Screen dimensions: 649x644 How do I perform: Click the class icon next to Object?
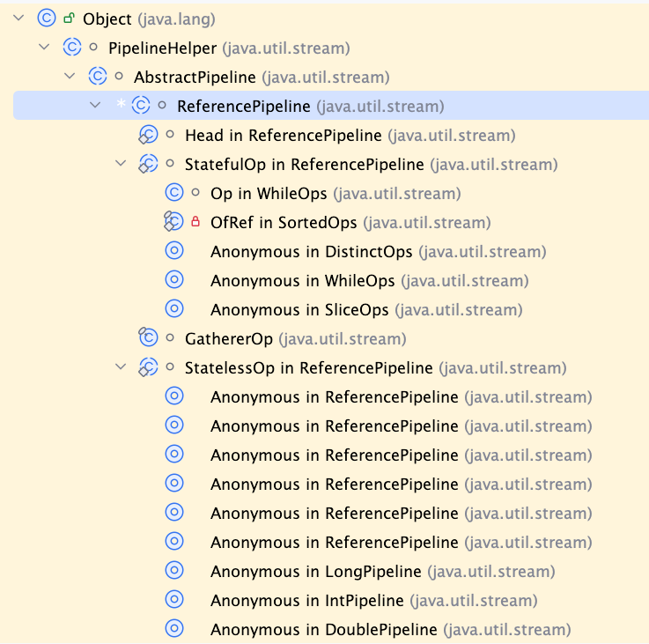click(x=47, y=19)
